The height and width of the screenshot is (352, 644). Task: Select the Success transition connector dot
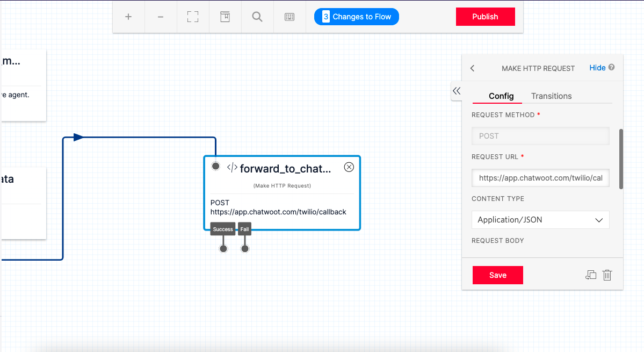pos(223,248)
